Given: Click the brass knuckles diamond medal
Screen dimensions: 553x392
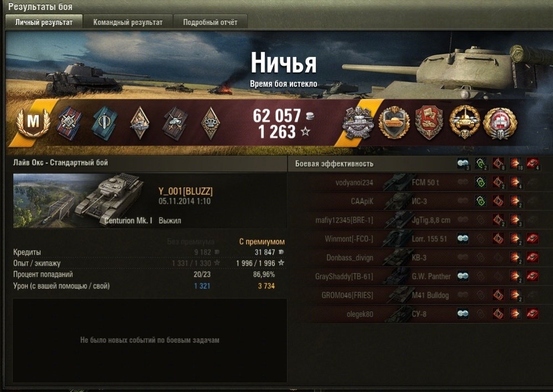Looking at the screenshot, I should [210, 123].
